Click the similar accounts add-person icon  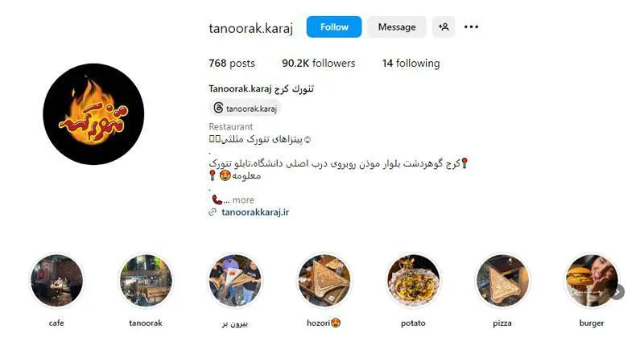(444, 27)
